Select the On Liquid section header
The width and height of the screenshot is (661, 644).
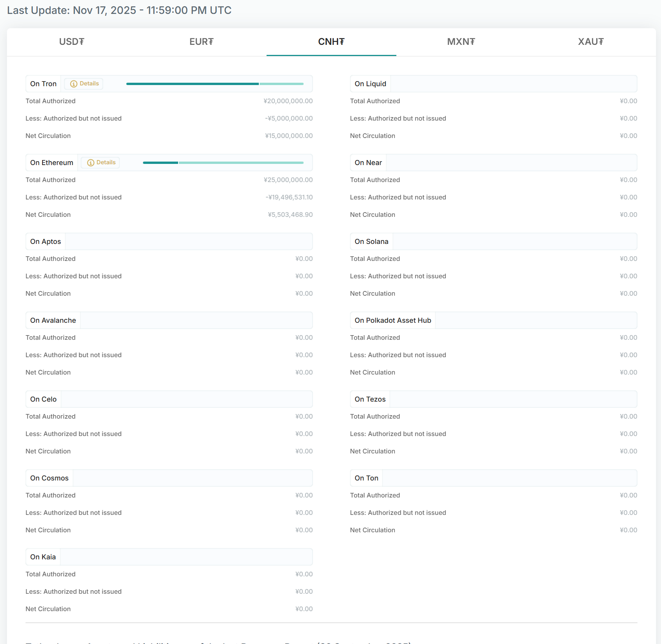[370, 84]
